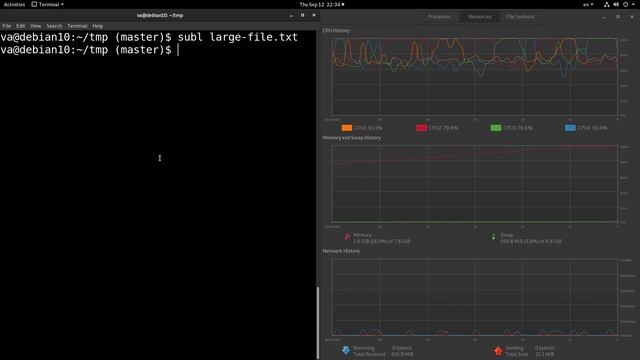Click the power icon in top bar
The height and width of the screenshot is (360, 640).
tap(625, 4)
